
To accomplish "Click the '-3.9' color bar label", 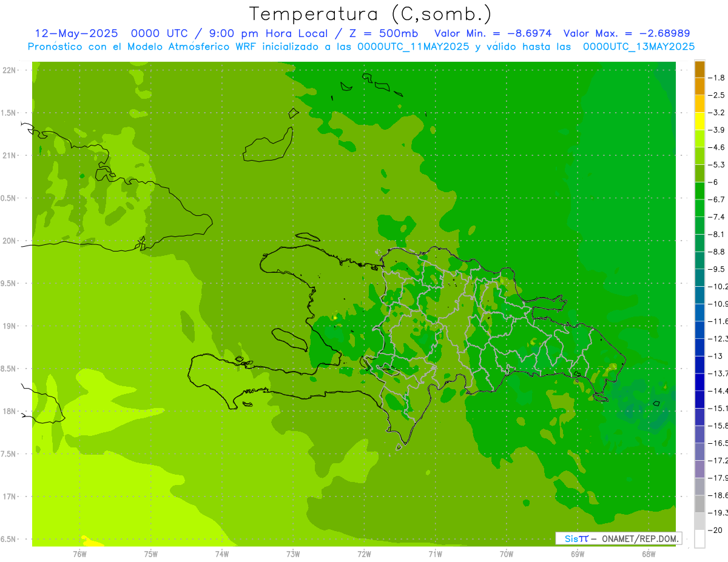I will [x=716, y=130].
